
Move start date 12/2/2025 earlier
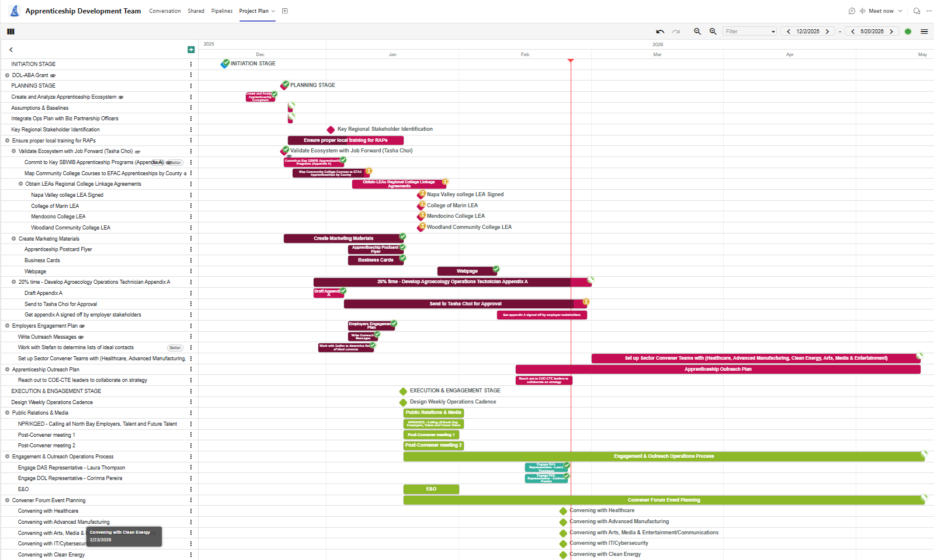789,32
